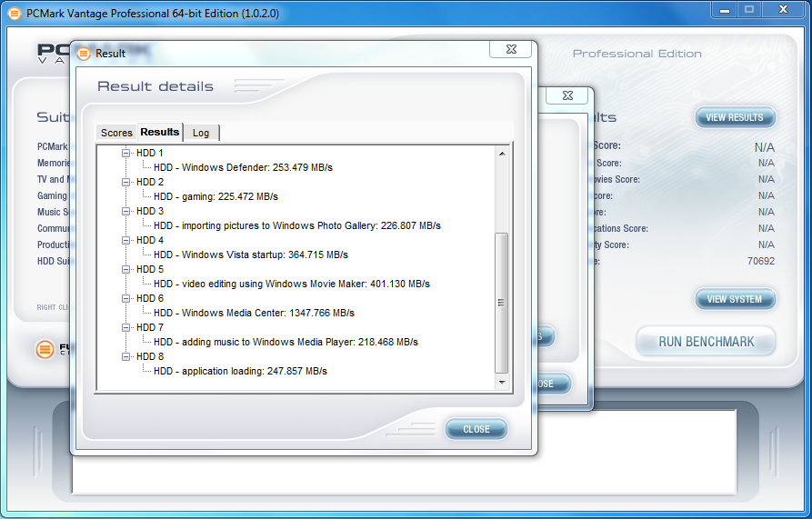Screen dimensions: 812x519
Task: Open VIEW RESULTS in main window
Action: (735, 117)
